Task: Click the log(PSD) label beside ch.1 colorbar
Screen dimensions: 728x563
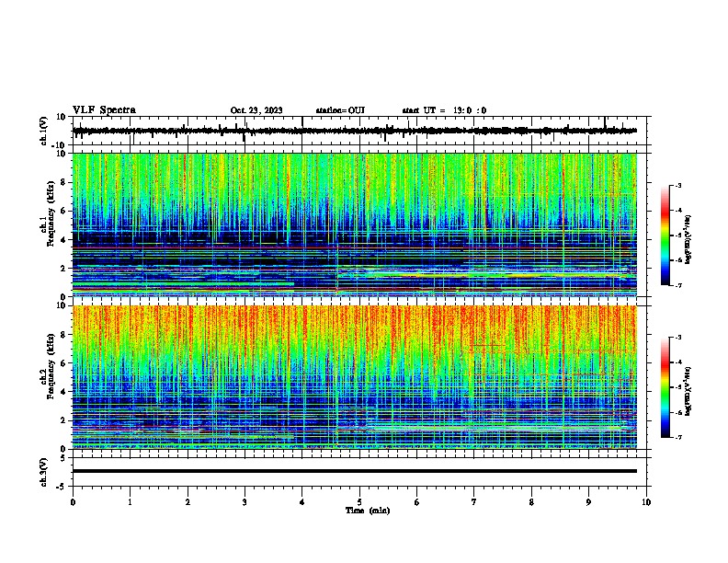Action: pyautogui.click(x=688, y=240)
